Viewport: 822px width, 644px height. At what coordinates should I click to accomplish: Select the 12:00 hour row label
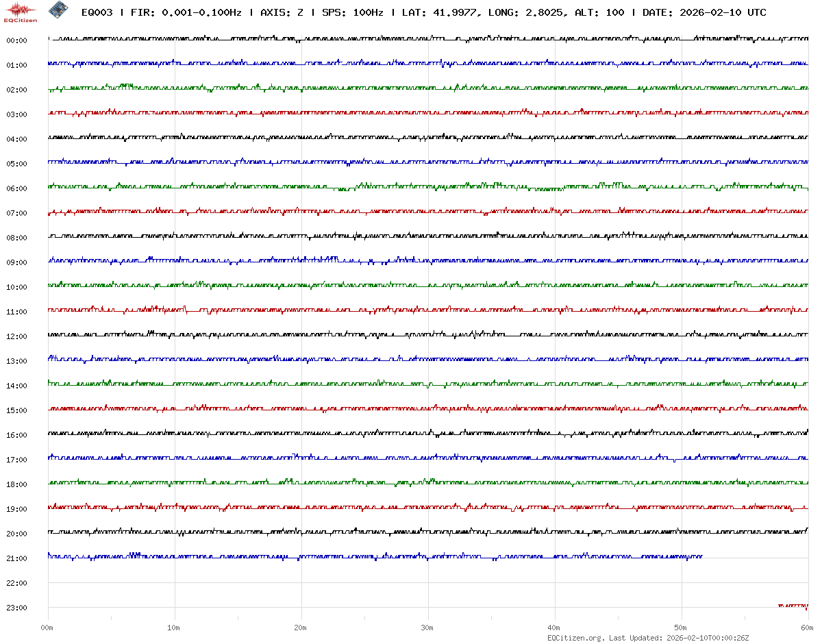16,336
